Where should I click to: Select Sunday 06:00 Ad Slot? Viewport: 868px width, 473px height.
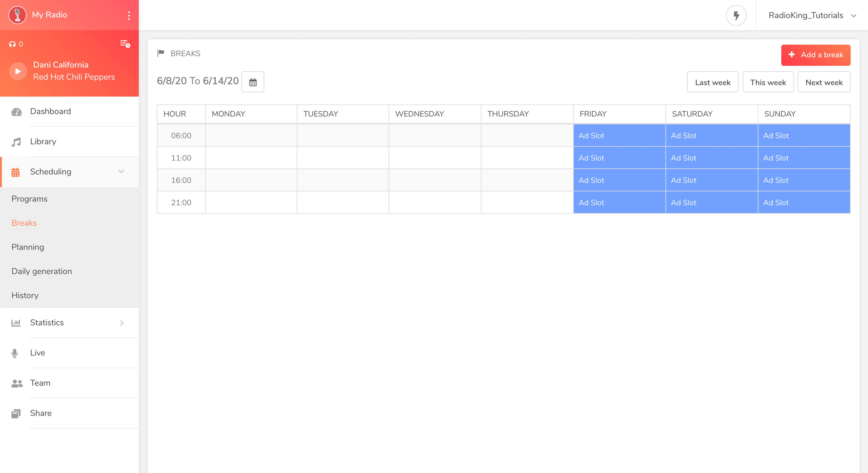click(x=804, y=135)
